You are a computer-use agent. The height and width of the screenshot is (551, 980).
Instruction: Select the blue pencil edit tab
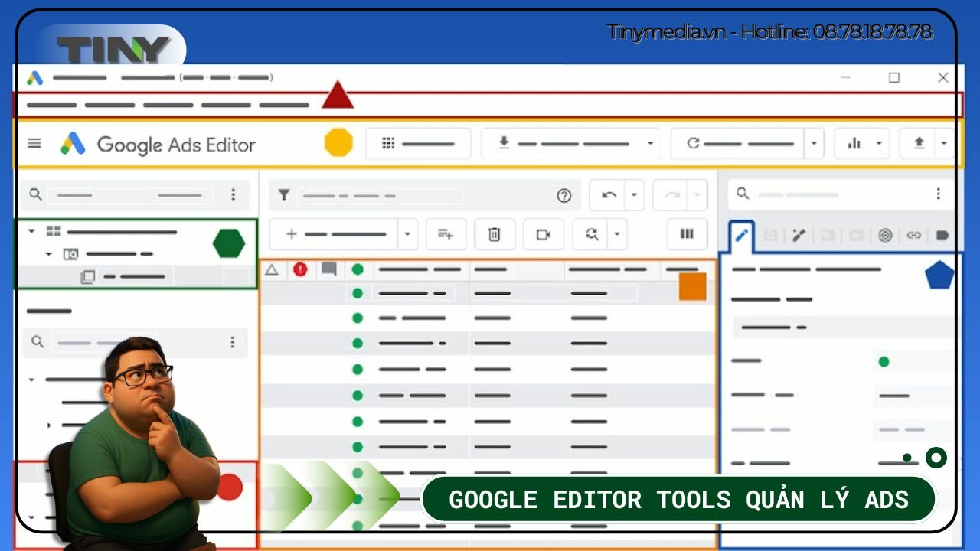(x=740, y=236)
